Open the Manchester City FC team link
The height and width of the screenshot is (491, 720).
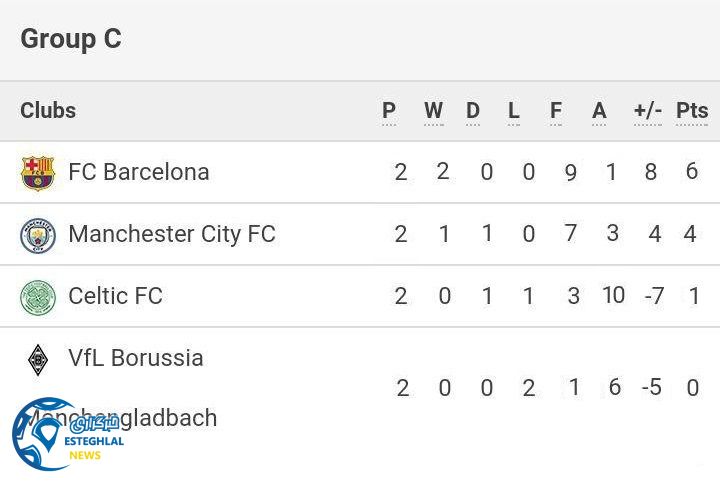point(171,234)
